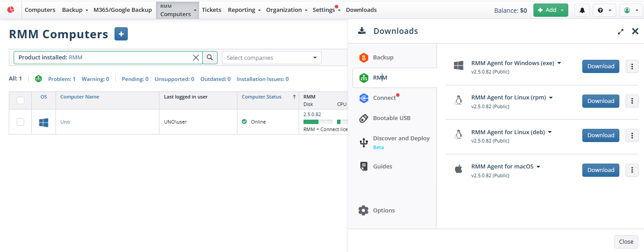
Task: Filter by Warning: 0 link
Action: point(96,79)
